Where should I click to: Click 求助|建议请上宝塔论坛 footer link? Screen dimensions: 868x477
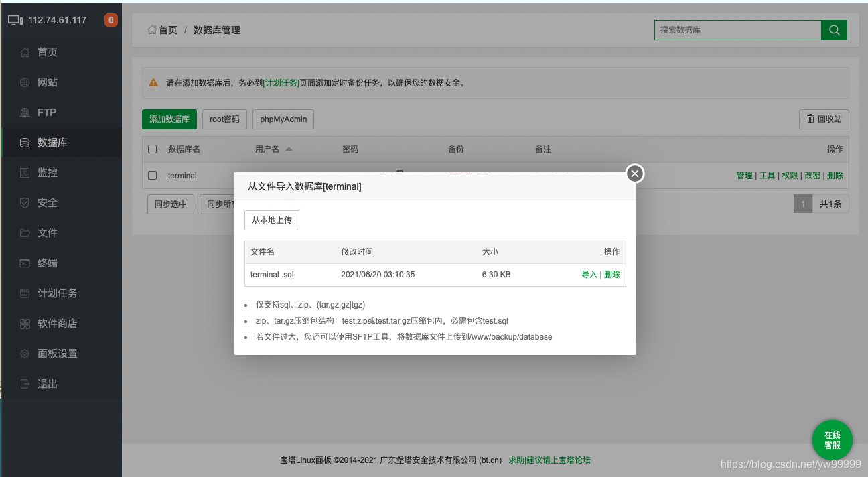pyautogui.click(x=550, y=460)
